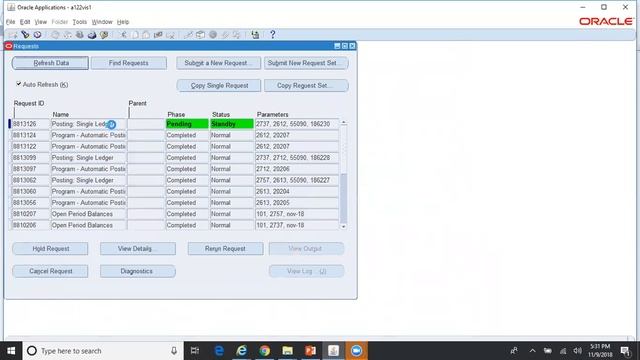Select request ID 8813126 field
Image resolution: width=640 pixels, height=360 pixels.
pos(31,124)
